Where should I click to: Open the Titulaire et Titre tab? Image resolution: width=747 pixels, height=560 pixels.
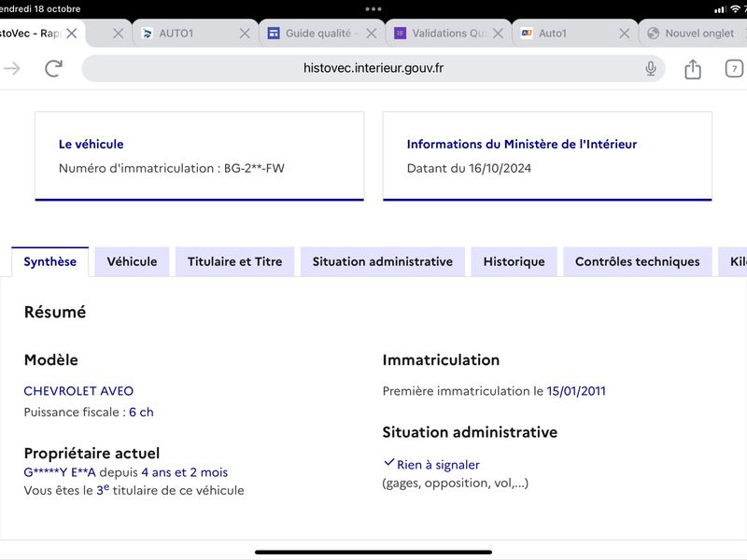click(234, 261)
